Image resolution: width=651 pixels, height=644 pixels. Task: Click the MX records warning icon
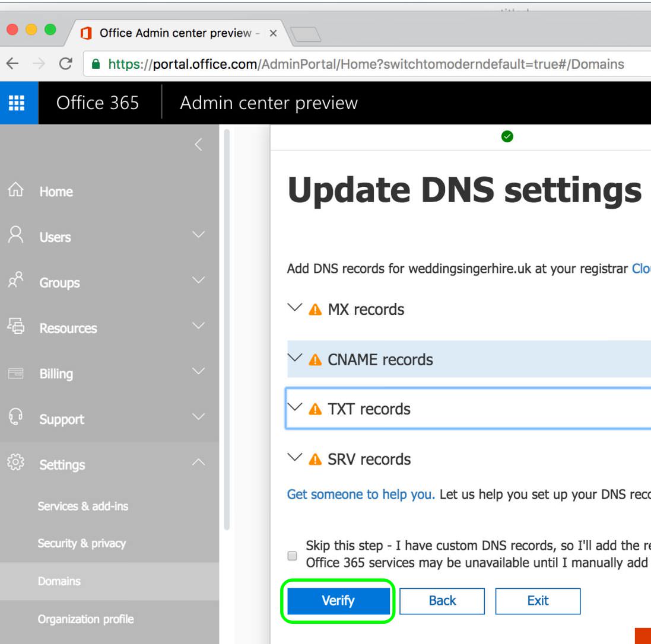click(x=315, y=310)
